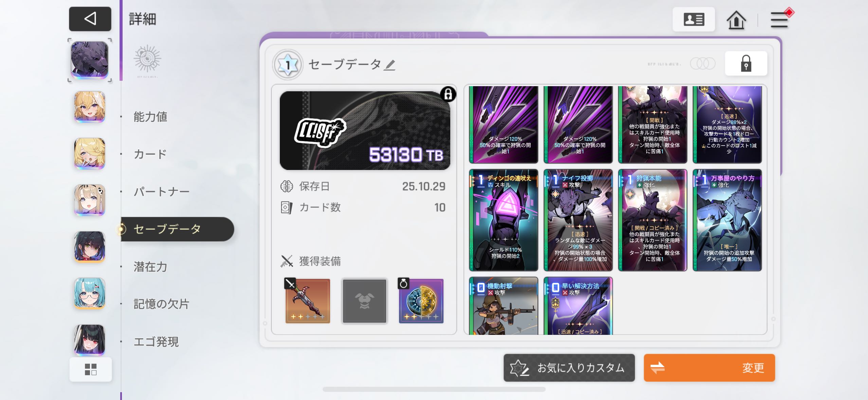Switch to the パートナー section
Viewport: 868px width, 400px height.
[161, 192]
